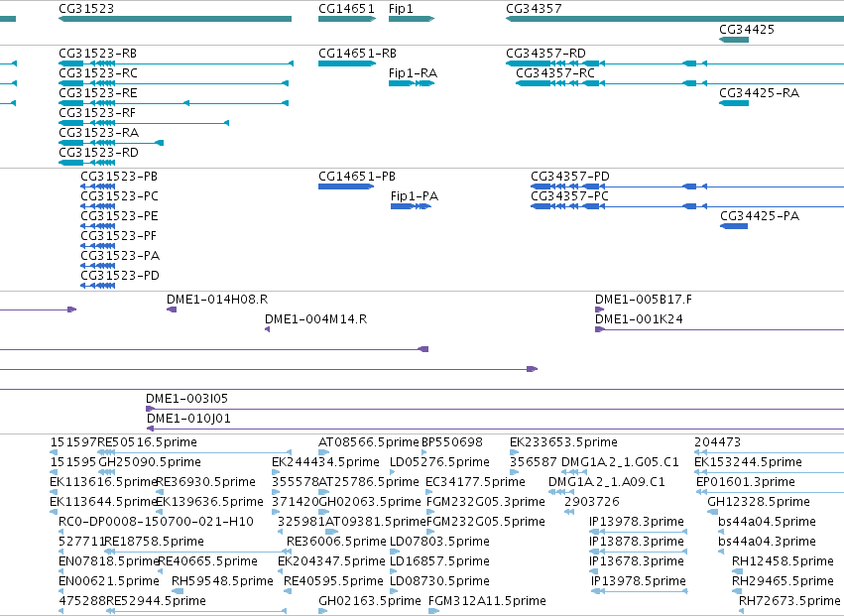The image size is (844, 616).
Task: Click EST EK153244.5prime
Action: point(748,462)
